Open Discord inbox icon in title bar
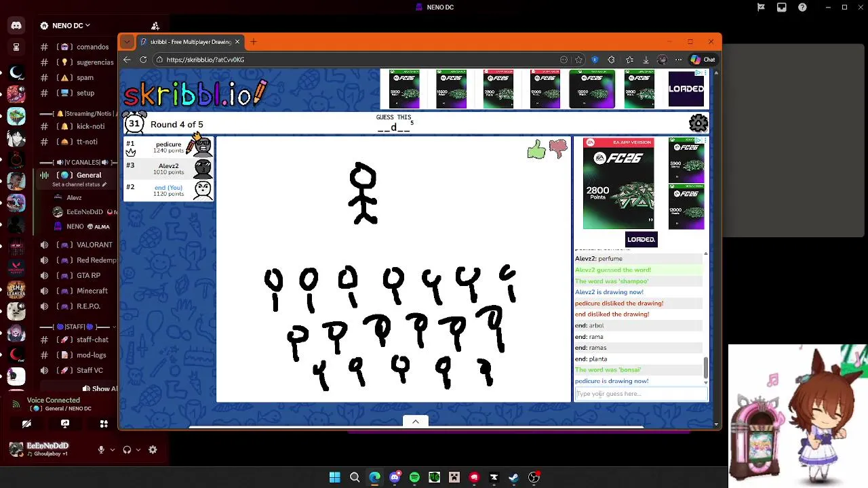 pyautogui.click(x=782, y=7)
